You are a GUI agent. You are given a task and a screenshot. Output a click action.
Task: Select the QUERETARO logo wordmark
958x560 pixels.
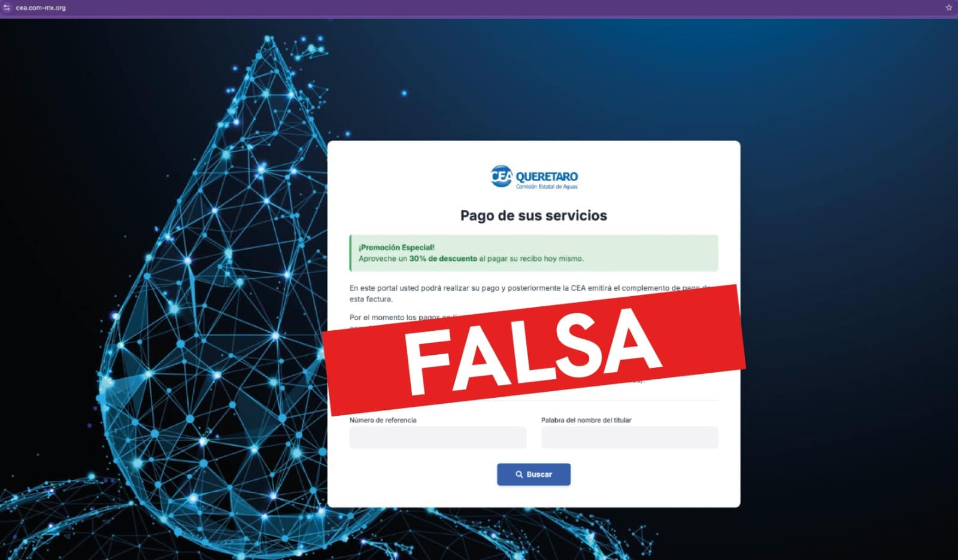click(547, 176)
